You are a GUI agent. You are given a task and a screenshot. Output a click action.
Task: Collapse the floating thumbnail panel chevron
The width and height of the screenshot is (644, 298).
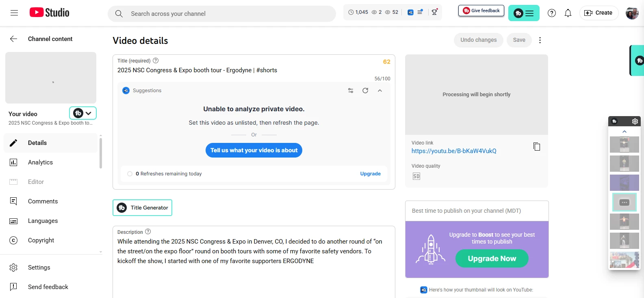point(624,132)
